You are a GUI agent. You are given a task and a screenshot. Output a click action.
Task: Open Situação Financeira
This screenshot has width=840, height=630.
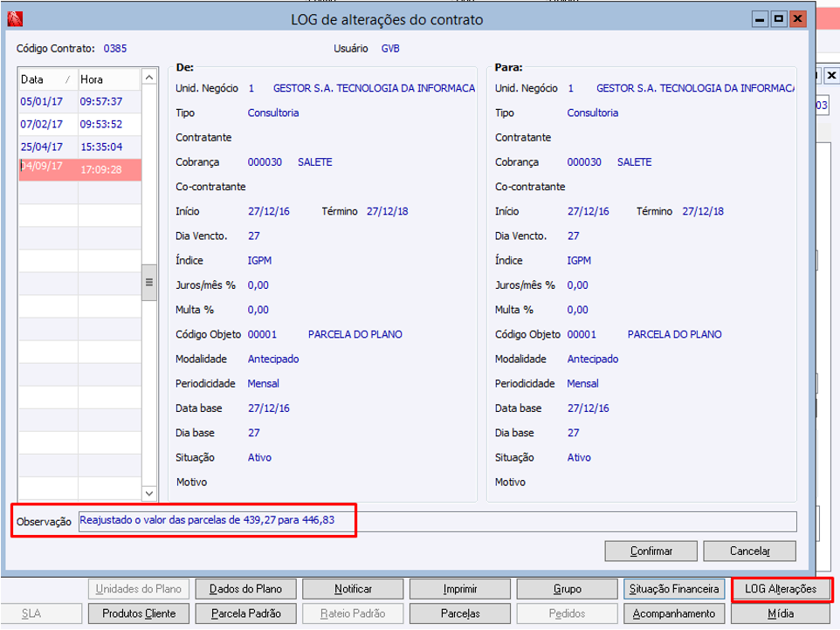674,589
